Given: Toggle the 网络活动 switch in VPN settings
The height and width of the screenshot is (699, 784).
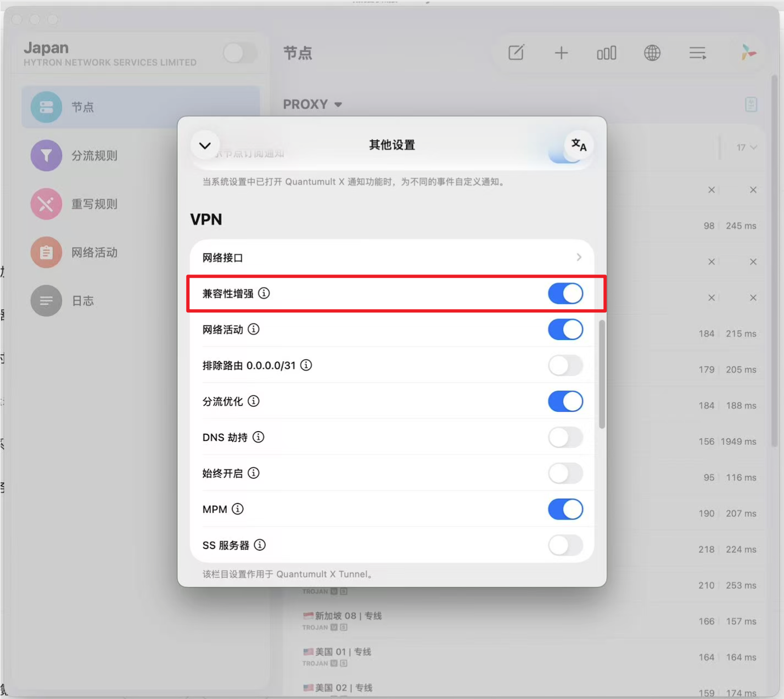Looking at the screenshot, I should pyautogui.click(x=565, y=329).
